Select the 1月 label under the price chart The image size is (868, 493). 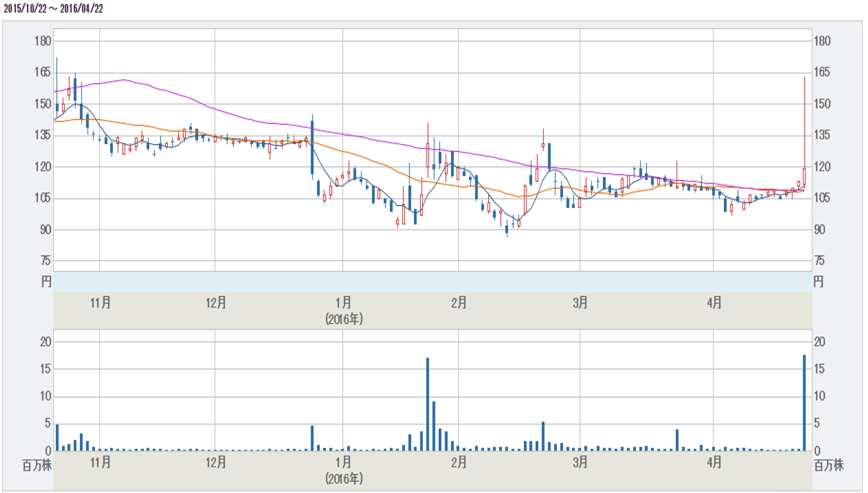coord(343,302)
